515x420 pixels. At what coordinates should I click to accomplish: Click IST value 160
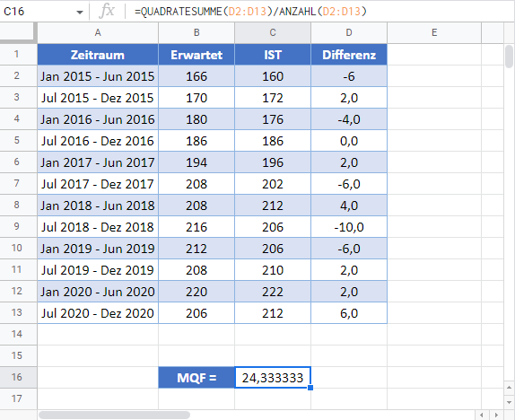[273, 76]
